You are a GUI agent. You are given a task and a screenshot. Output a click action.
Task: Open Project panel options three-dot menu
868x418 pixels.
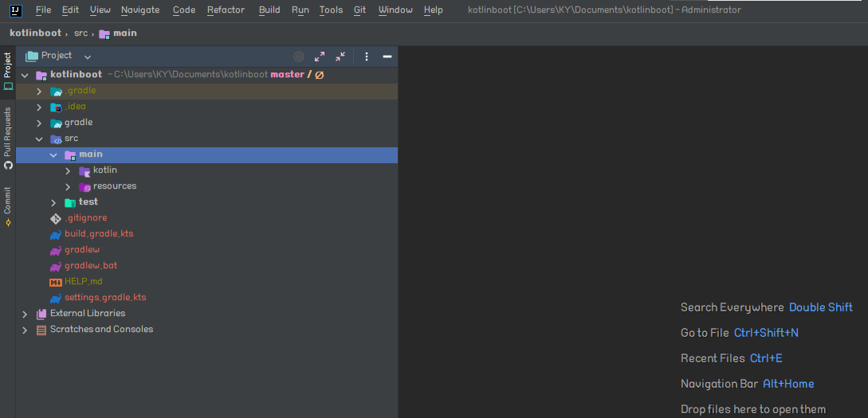tap(367, 57)
